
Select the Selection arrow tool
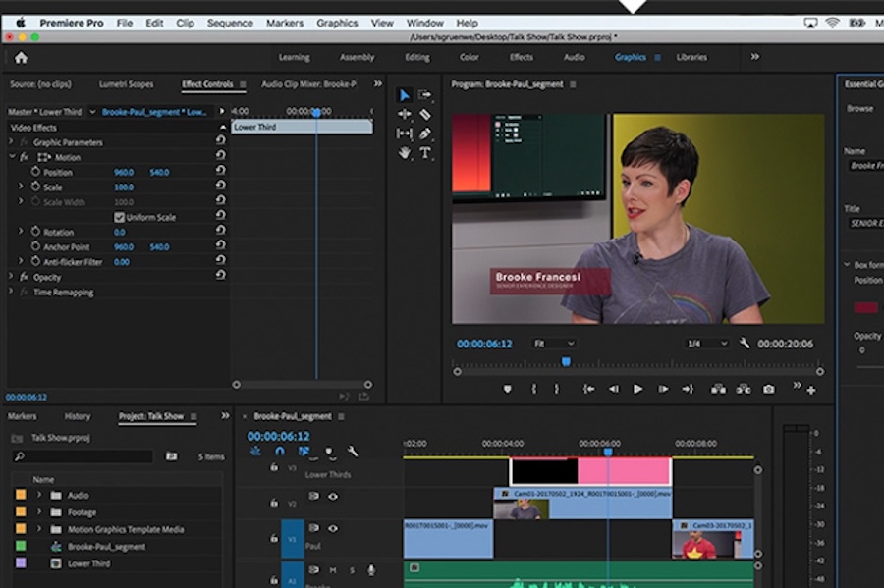pyautogui.click(x=405, y=95)
